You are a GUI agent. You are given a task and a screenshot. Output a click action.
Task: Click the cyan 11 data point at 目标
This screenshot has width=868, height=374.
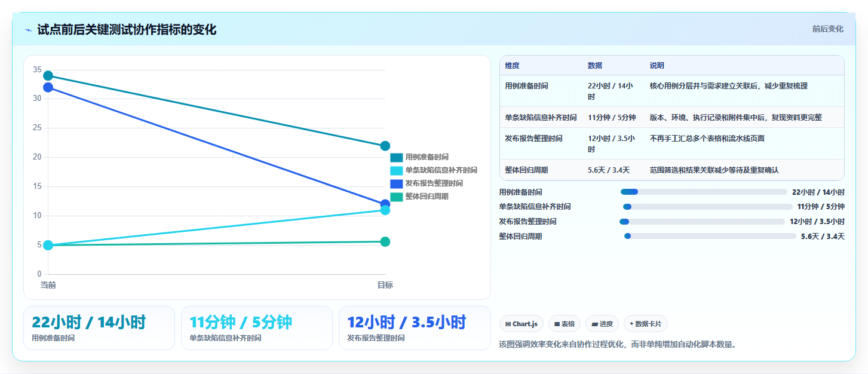click(385, 210)
